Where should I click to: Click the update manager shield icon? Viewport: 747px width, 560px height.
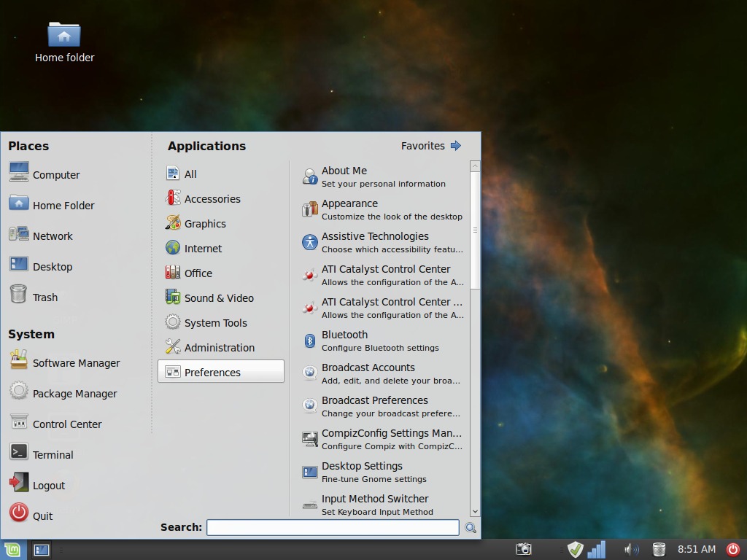(575, 550)
